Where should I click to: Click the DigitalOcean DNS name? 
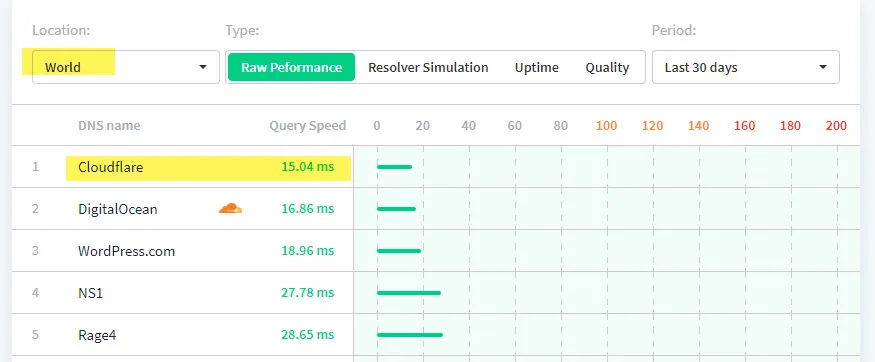pos(118,209)
